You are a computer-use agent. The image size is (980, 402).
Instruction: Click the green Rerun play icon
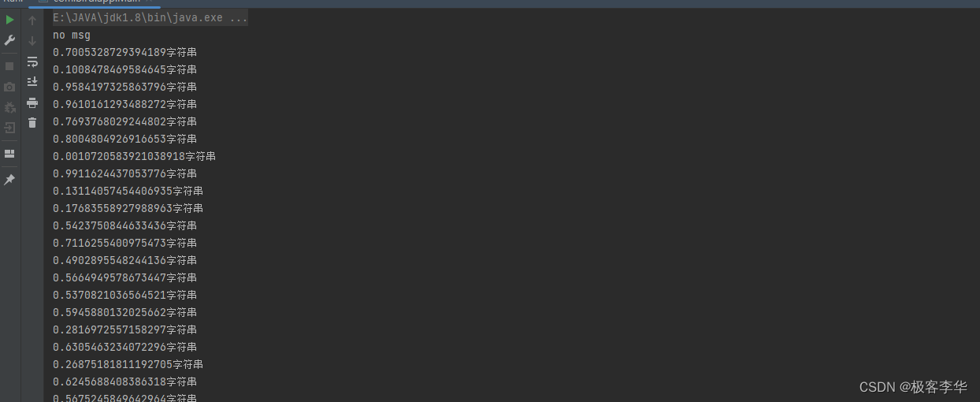[9, 20]
